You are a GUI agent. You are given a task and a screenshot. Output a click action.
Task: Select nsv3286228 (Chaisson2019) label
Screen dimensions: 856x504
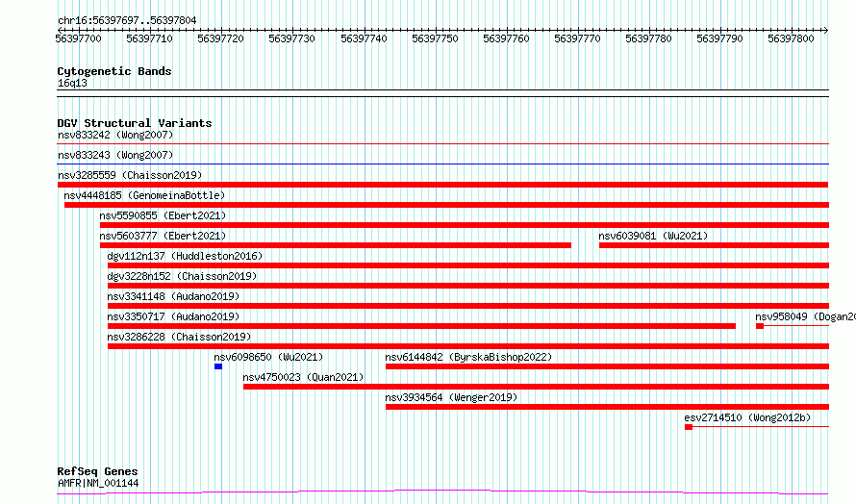coord(179,337)
